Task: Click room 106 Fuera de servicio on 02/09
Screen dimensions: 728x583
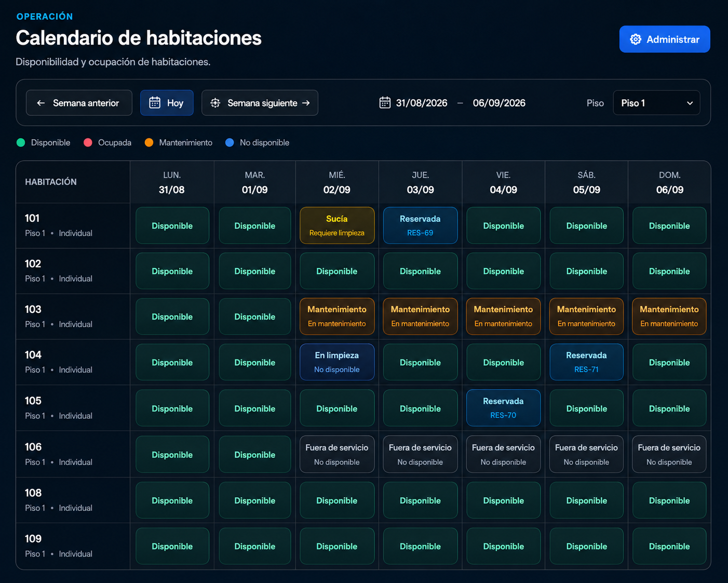Action: (337, 454)
